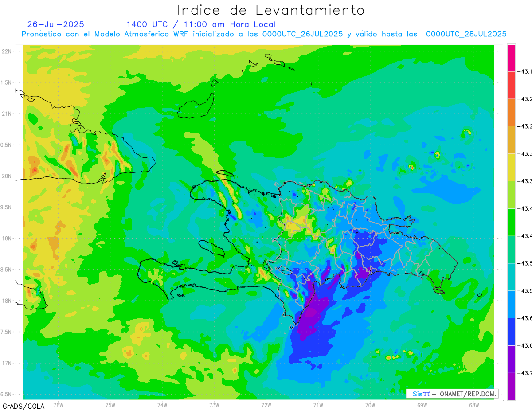Image resolution: width=532 pixels, height=411 pixels.
Task: Click the 20N latitude axis label
Action: pos(7,176)
